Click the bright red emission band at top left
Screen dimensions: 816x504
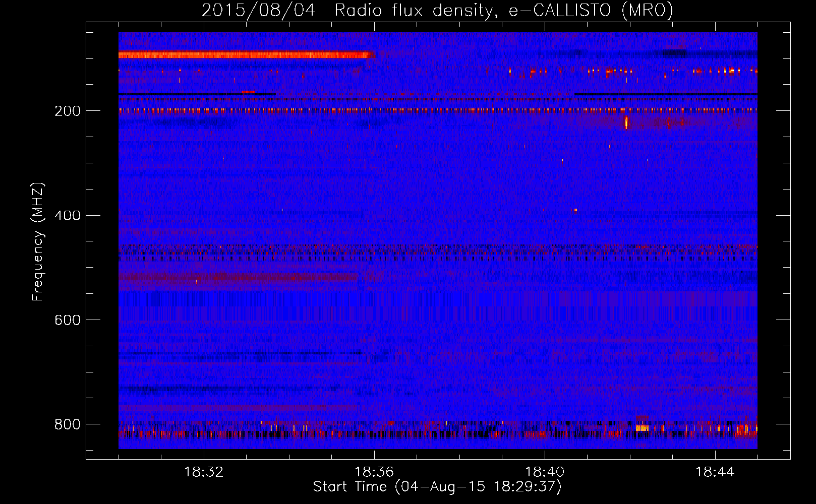coord(247,55)
